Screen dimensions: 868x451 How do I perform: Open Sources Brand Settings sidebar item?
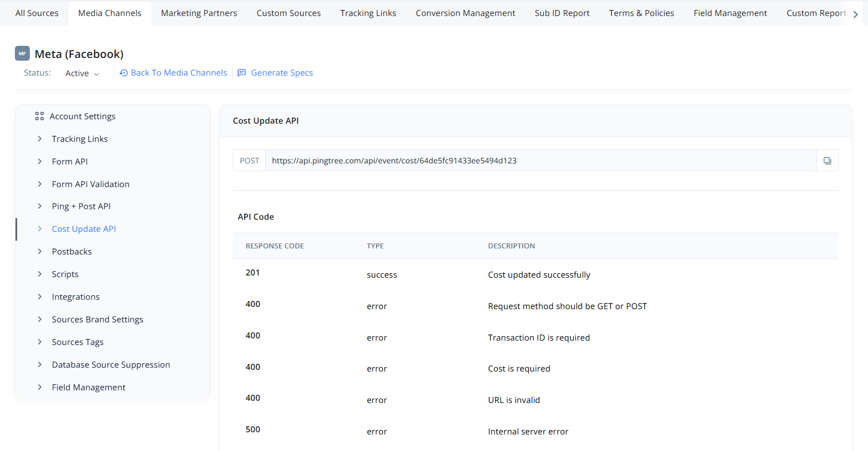coord(97,320)
